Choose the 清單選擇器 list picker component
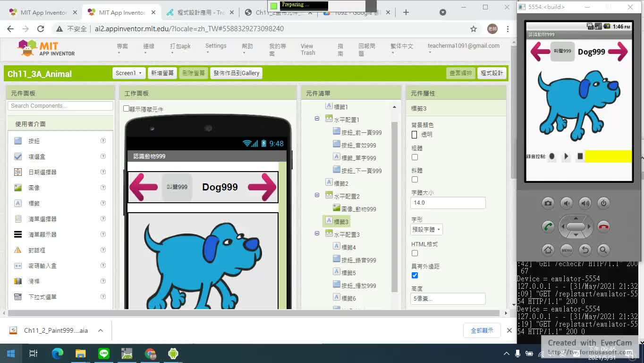The image size is (644, 363). (42, 219)
